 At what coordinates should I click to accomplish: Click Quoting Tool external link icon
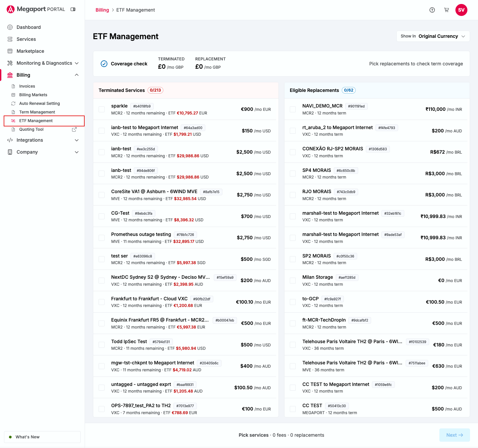(x=74, y=129)
